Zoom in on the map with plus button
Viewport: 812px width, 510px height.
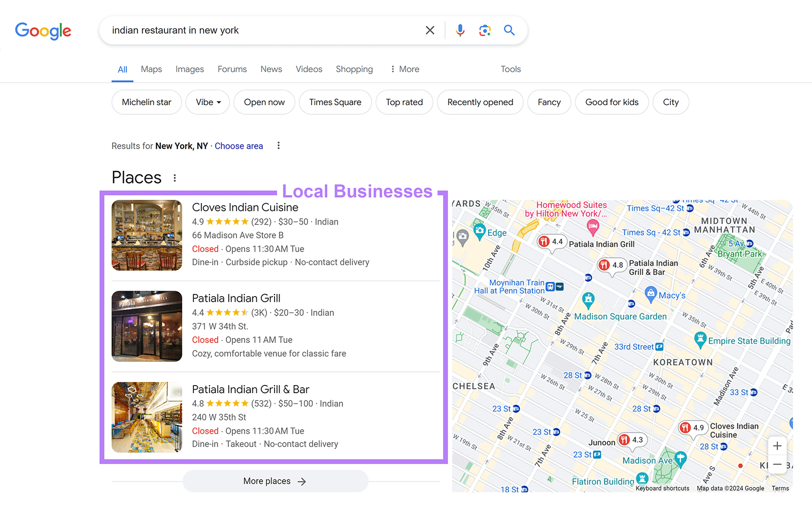point(777,446)
